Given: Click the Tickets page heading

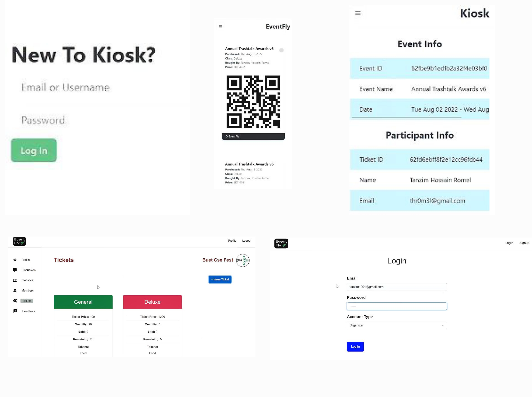Looking at the screenshot, I should 64,260.
